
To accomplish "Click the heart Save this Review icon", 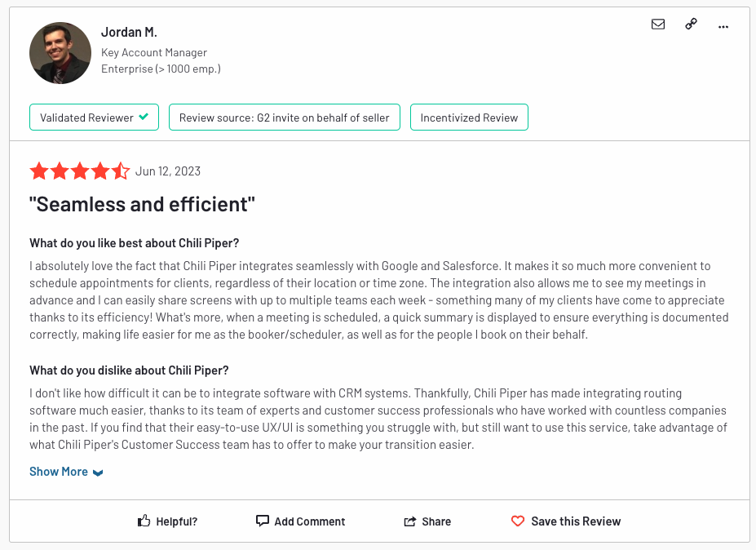I will pyautogui.click(x=517, y=521).
